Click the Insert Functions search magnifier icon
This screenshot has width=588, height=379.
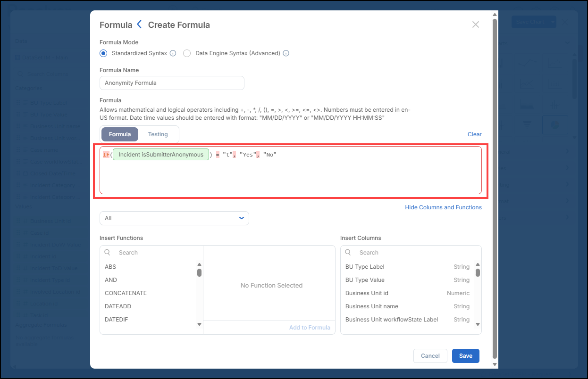(108, 252)
